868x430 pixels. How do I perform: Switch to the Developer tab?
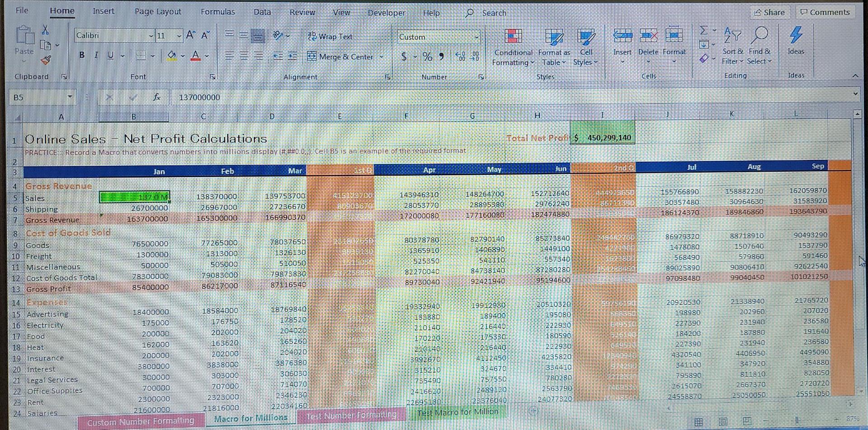coord(387,13)
